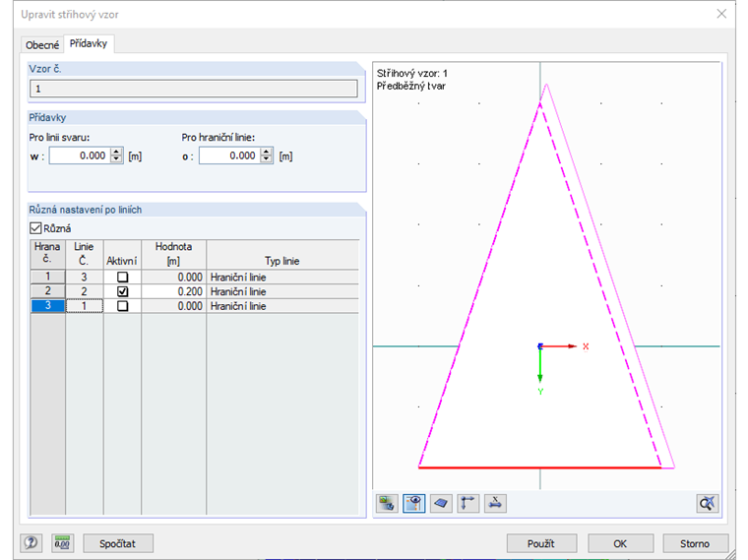Image resolution: width=748 pixels, height=560 pixels.
Task: Select the row header for edge 1
Action: pyautogui.click(x=47, y=277)
